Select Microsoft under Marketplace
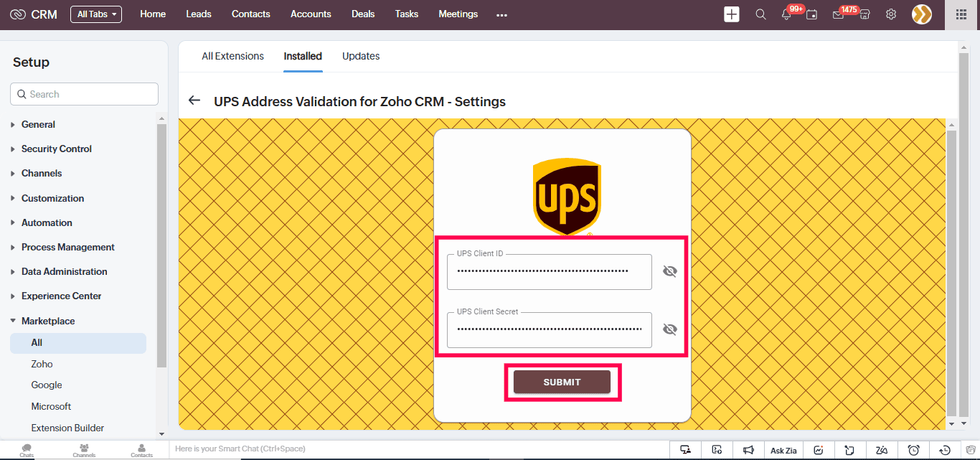Screen dimensions: 980x460 [51, 406]
